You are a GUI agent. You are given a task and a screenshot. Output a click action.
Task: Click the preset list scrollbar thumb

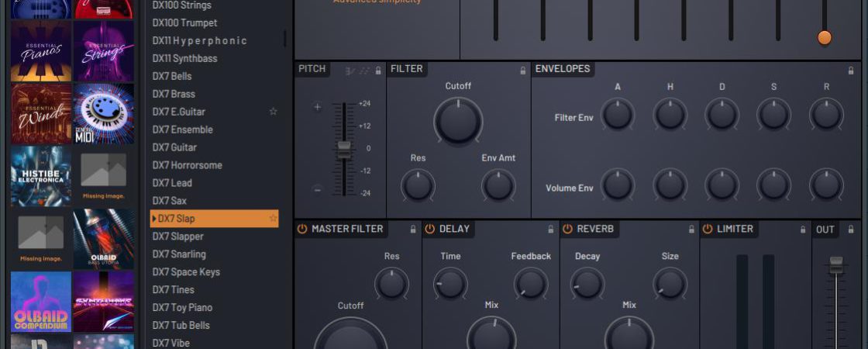(285, 38)
